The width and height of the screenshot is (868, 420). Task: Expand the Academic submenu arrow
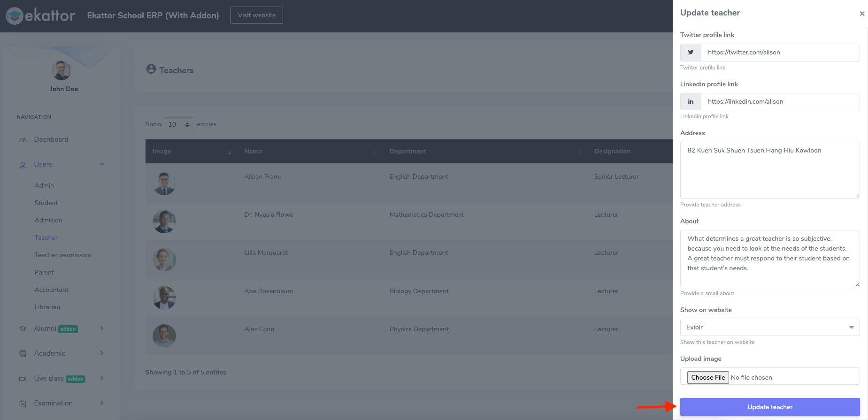click(102, 353)
